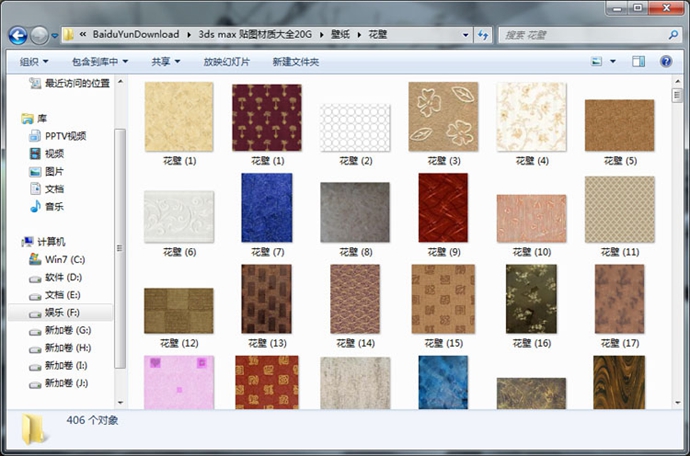This screenshot has height=456, width=690.
Task: Open the 共享 menu
Action: tap(165, 62)
